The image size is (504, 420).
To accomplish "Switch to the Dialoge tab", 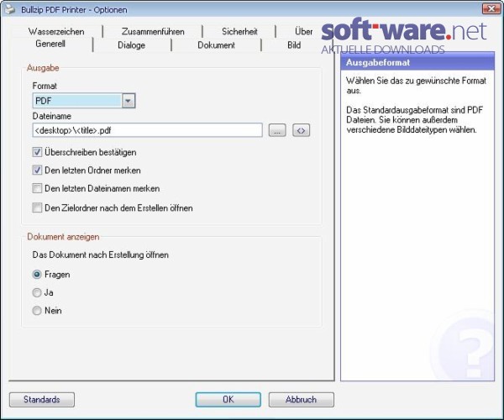I will click(132, 45).
